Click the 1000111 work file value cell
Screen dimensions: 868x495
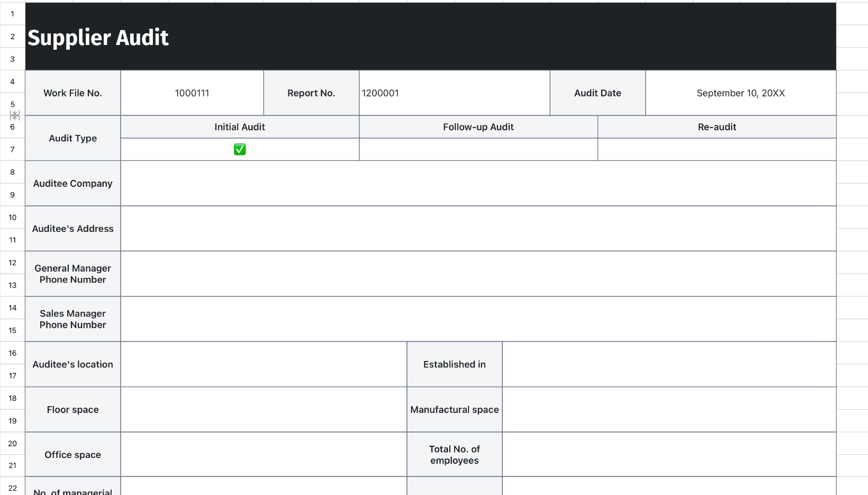[x=192, y=93]
